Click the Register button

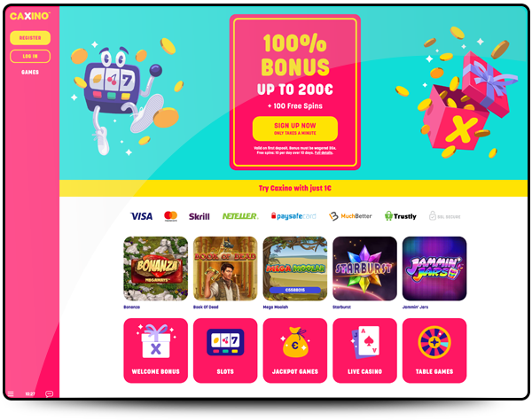click(30, 38)
